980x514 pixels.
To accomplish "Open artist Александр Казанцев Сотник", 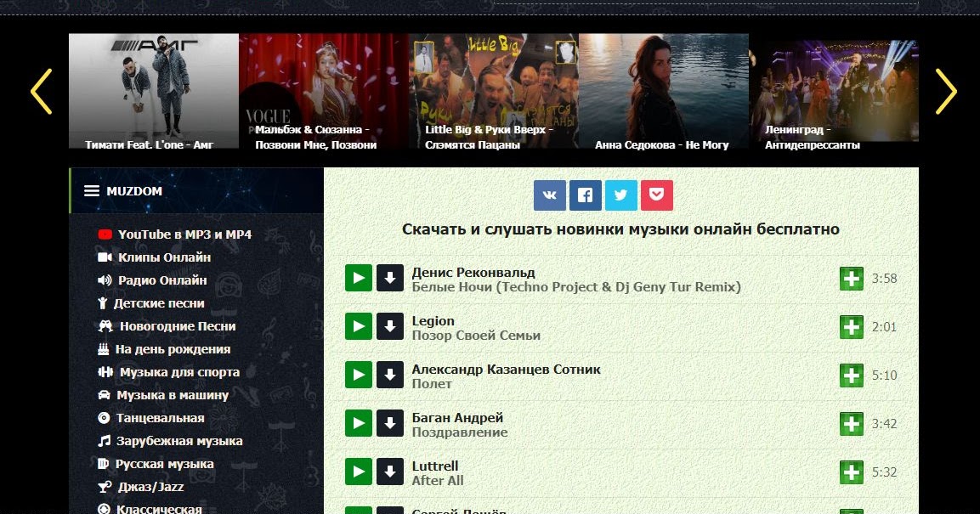I will 507,369.
